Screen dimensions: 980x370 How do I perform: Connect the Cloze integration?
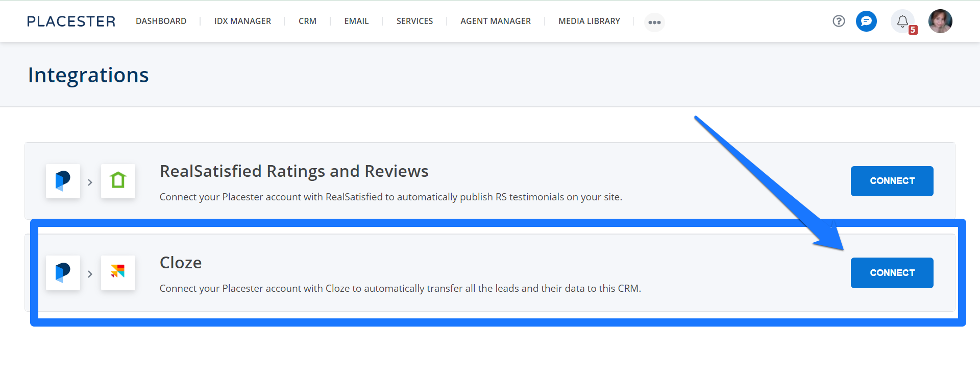coord(892,273)
